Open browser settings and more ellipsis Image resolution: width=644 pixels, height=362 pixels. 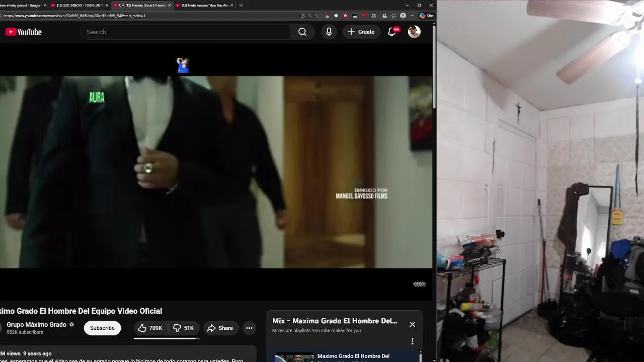[x=412, y=16]
